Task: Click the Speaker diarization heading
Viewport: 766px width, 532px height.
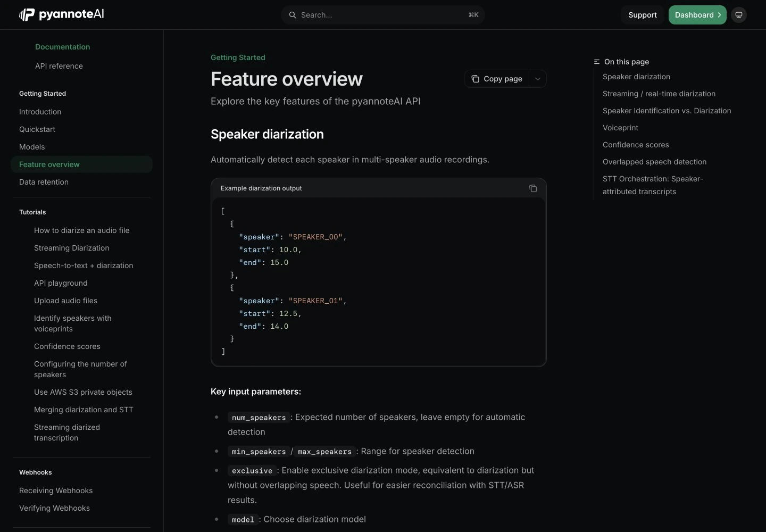Action: coord(267,134)
